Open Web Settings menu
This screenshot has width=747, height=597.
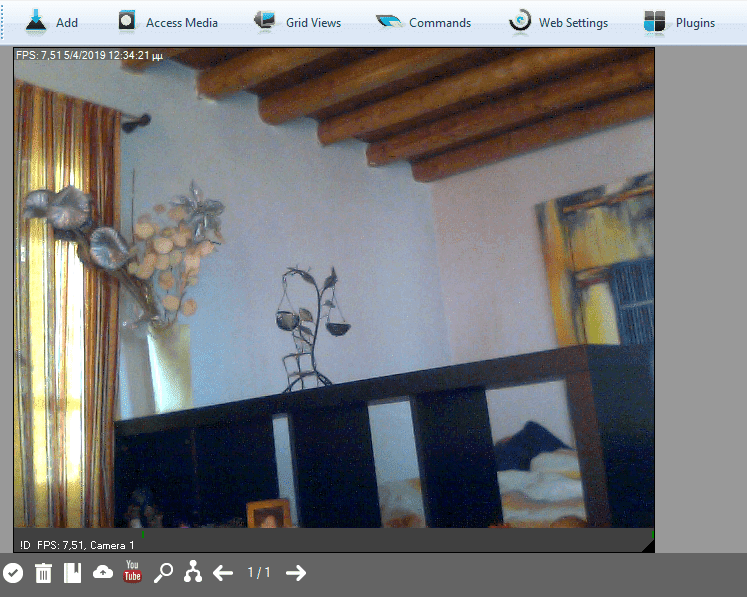click(x=573, y=23)
